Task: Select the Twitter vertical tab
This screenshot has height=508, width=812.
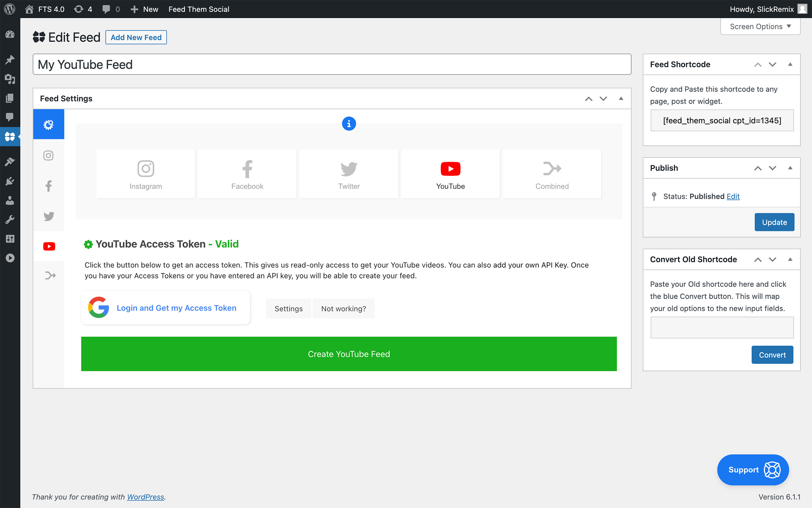Action: point(48,216)
